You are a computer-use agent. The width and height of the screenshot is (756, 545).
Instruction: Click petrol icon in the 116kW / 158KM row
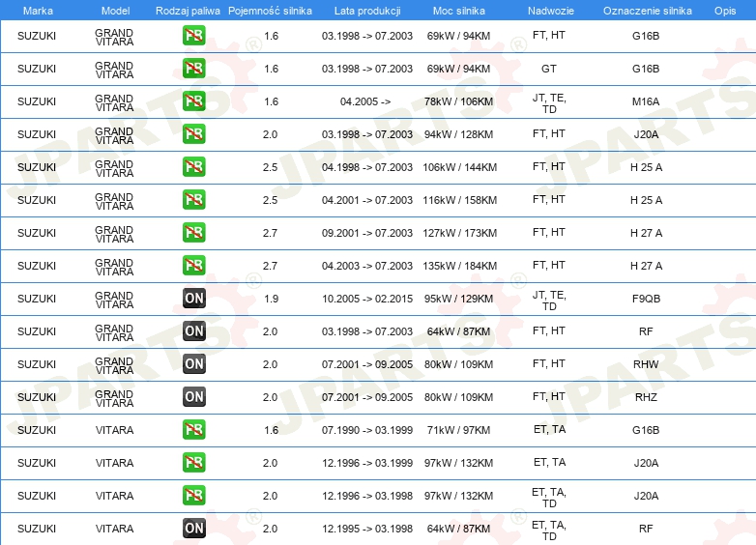pos(193,199)
